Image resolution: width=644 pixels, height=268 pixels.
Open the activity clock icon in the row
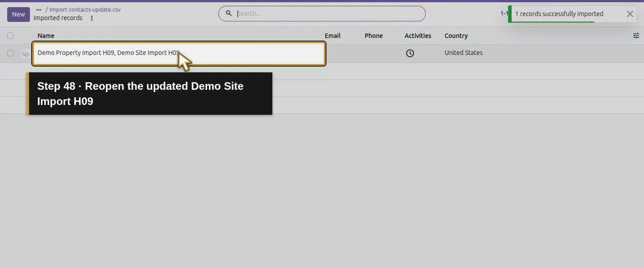point(410,53)
